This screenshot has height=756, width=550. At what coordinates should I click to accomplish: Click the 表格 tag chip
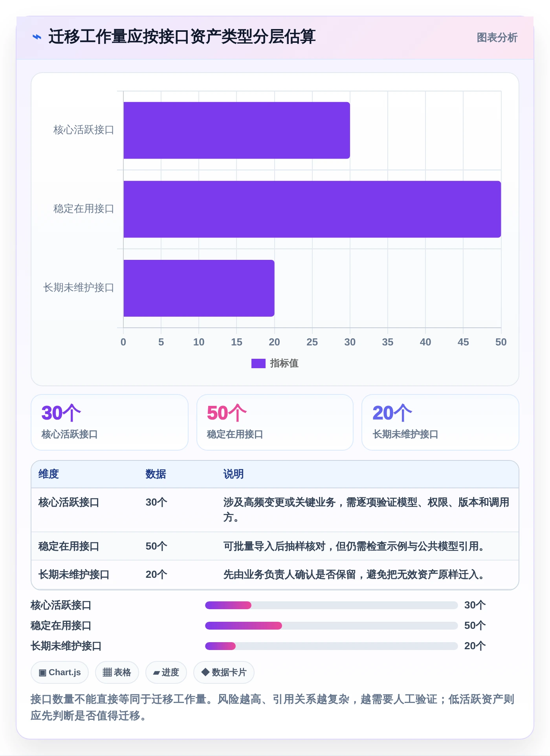[x=117, y=672]
